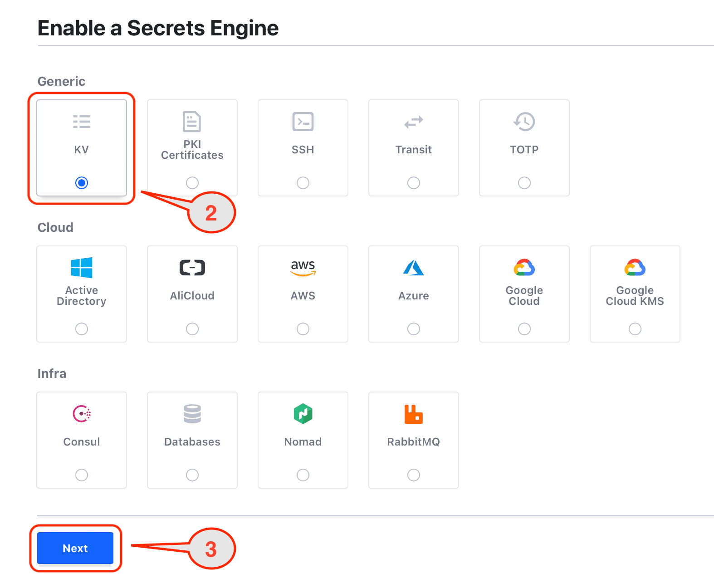Click the Google Cloud KMS icon
The height and width of the screenshot is (588, 714).
635,268
